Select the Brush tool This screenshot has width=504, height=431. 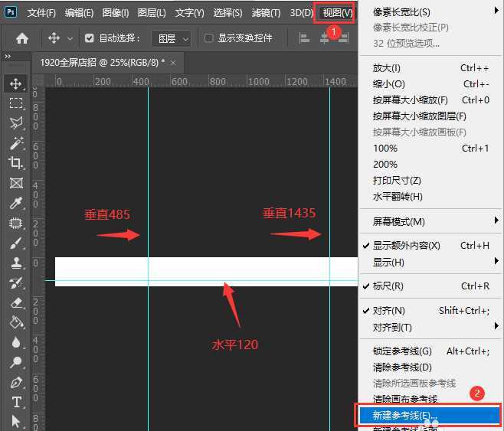coord(16,243)
